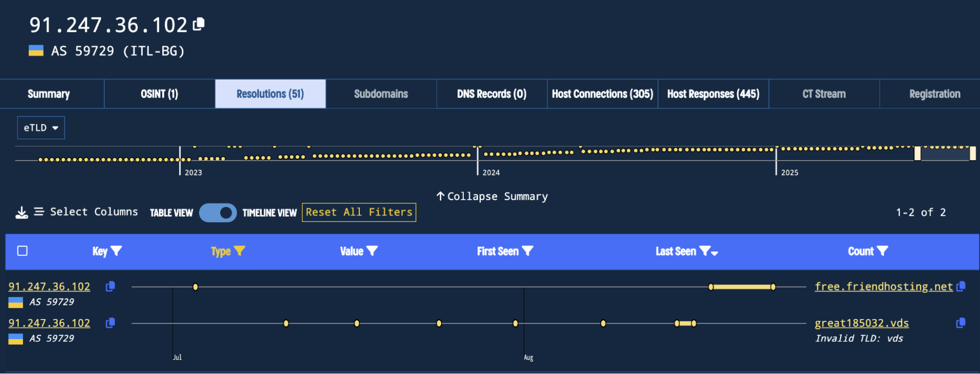980x374 pixels.
Task: Filter by Last Seen funnel icon
Action: 704,251
